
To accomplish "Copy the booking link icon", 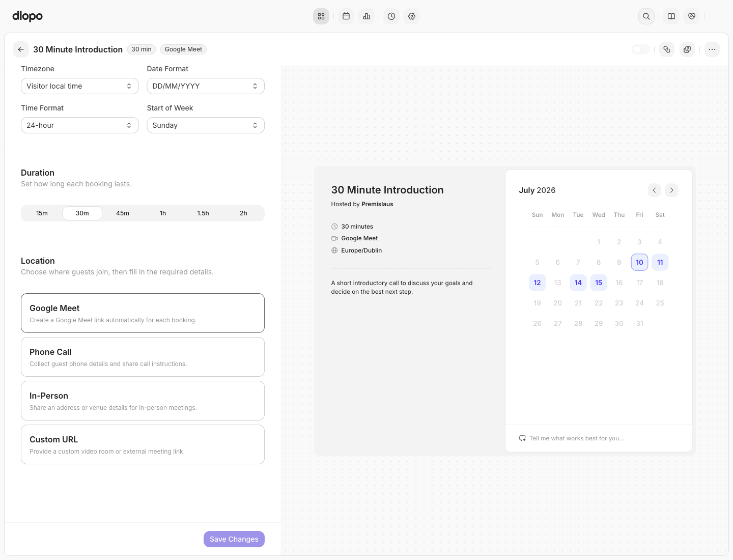I will click(x=667, y=49).
